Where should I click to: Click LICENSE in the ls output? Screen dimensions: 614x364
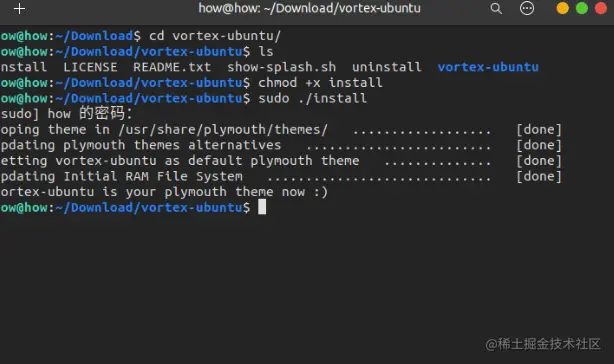click(x=90, y=67)
